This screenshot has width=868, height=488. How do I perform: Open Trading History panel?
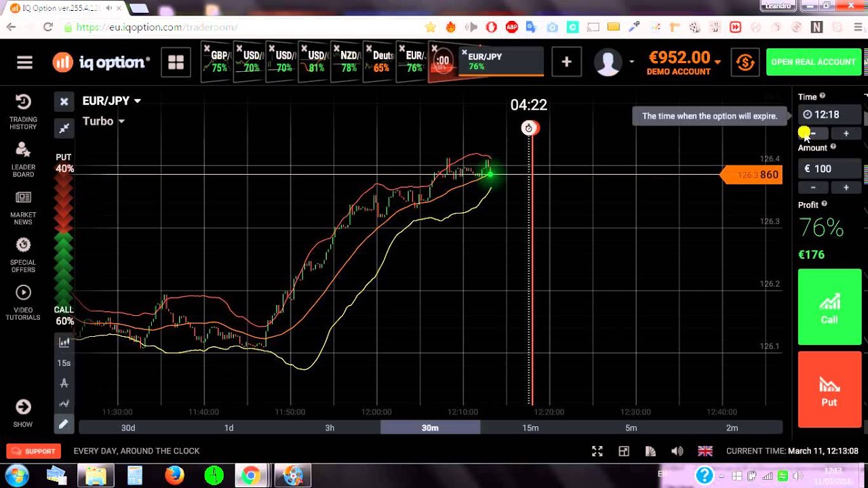(x=23, y=112)
